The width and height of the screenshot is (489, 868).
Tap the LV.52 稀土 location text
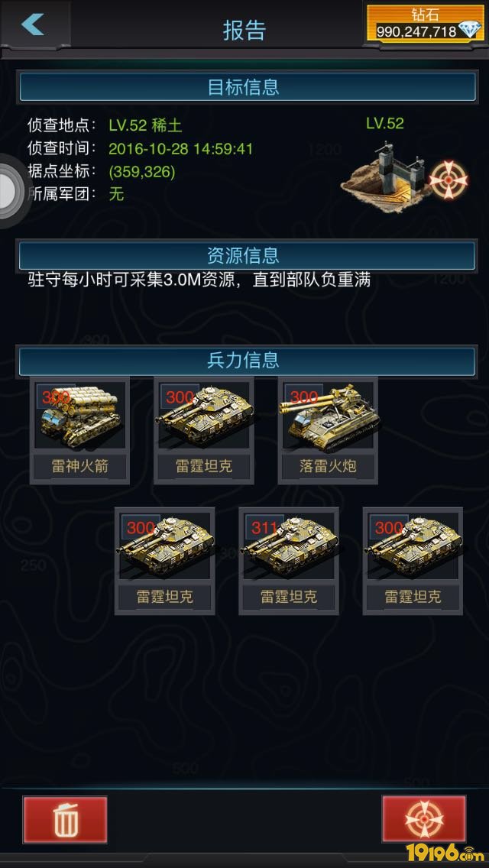pyautogui.click(x=145, y=125)
